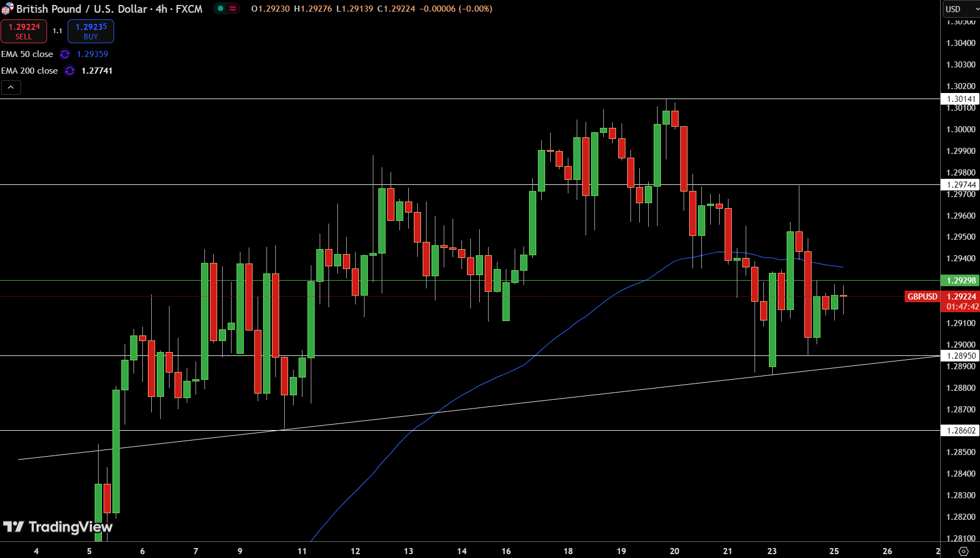Click the 01:47:42 candle countdown timer
The width and height of the screenshot is (980, 558).
962,307
